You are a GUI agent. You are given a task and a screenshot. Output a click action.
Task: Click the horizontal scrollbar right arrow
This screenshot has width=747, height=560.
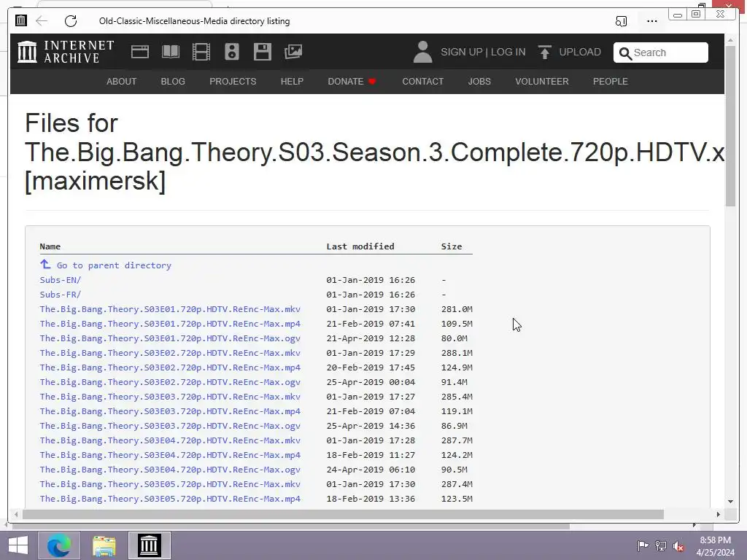719,514
